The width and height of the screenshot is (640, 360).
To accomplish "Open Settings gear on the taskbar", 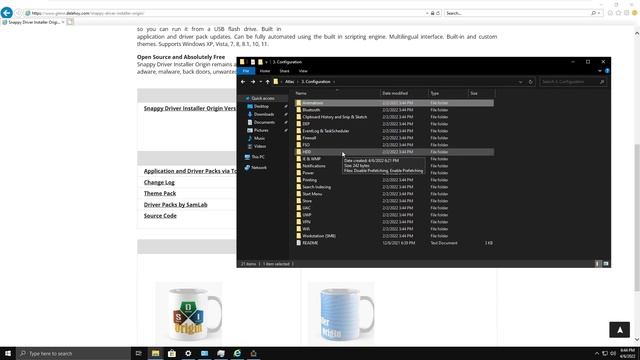I will click(x=188, y=353).
